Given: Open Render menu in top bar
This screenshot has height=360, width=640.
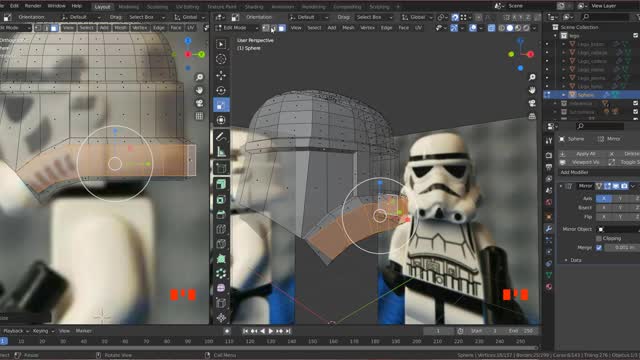Looking at the screenshot, I should coord(33,6).
